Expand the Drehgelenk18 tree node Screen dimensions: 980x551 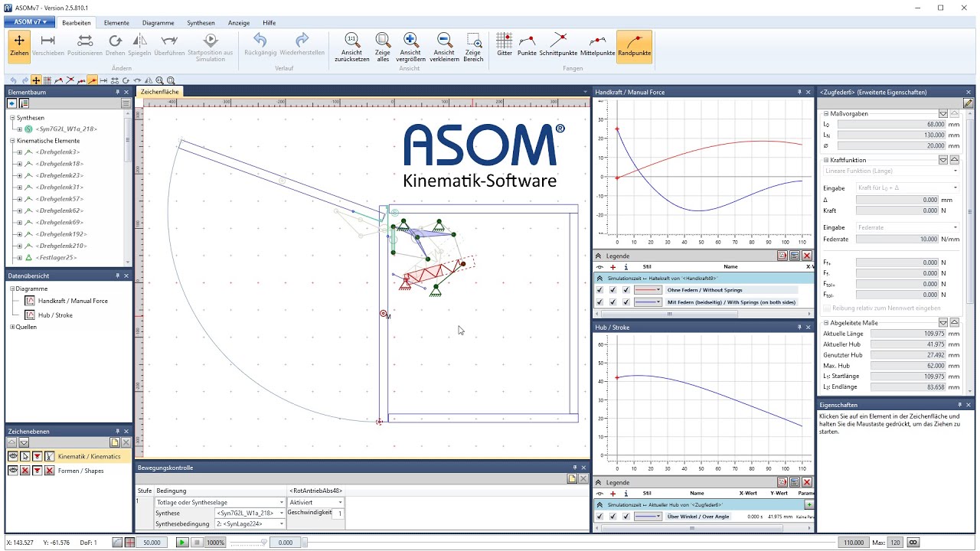coord(19,164)
